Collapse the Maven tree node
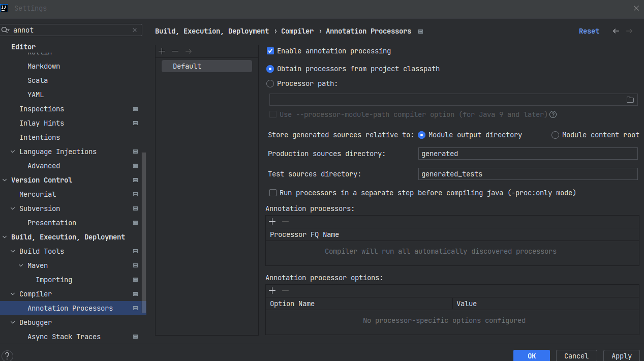 (x=21, y=265)
